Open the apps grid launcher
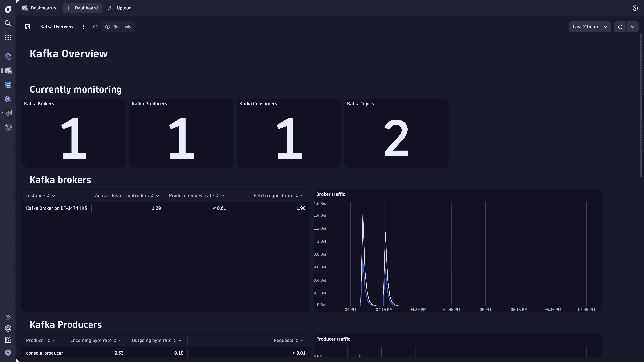The width and height of the screenshot is (644, 362). coord(8,38)
